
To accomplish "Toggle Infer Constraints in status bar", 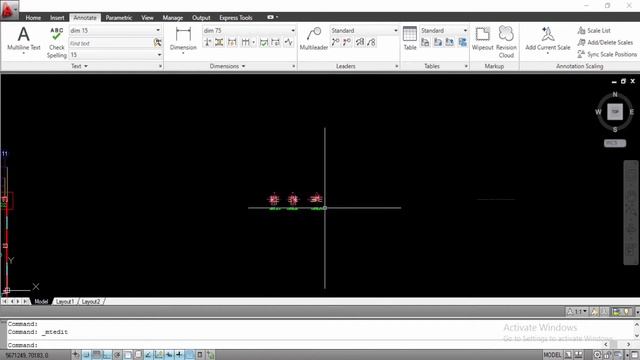I will 76,355.
